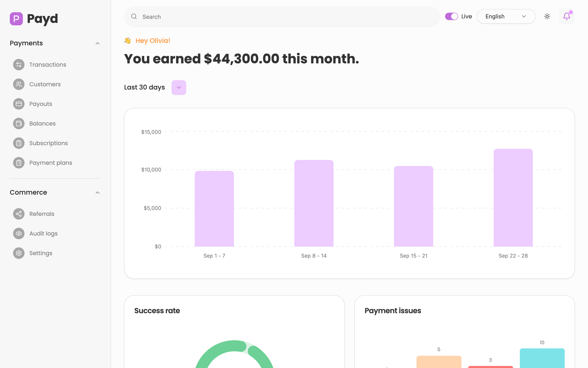The width and height of the screenshot is (588, 368).
Task: Click the Payment plans clipboard icon
Action: (19, 163)
